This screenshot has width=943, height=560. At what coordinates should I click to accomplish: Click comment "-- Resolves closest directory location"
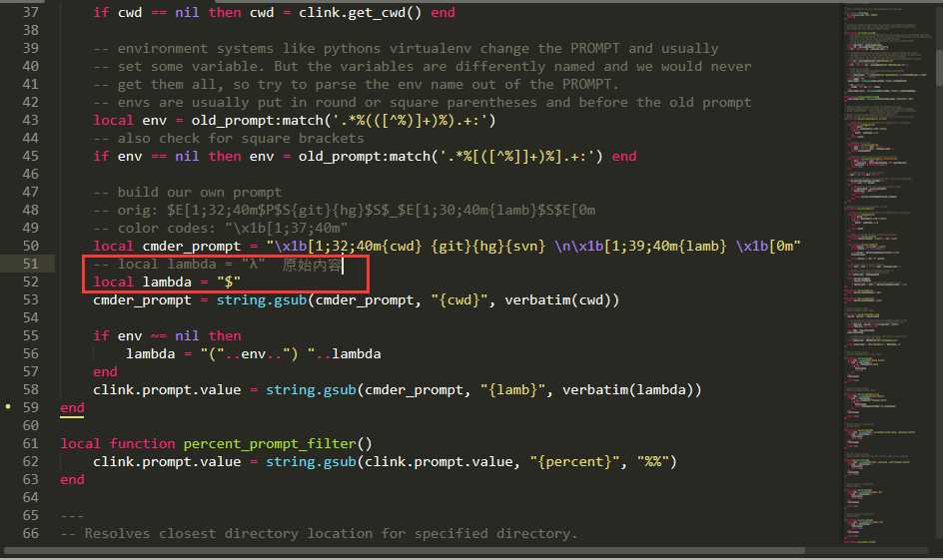coord(320,534)
